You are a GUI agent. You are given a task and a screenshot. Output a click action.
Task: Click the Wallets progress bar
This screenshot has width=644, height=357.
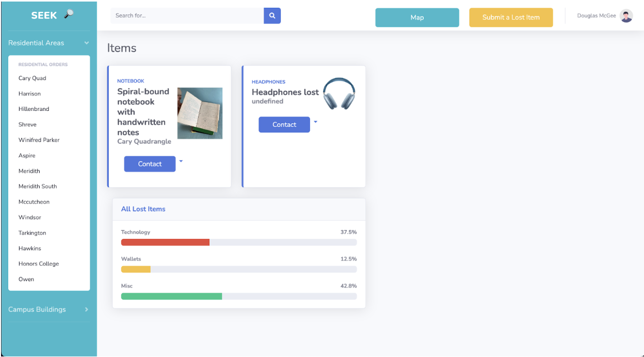239,269
